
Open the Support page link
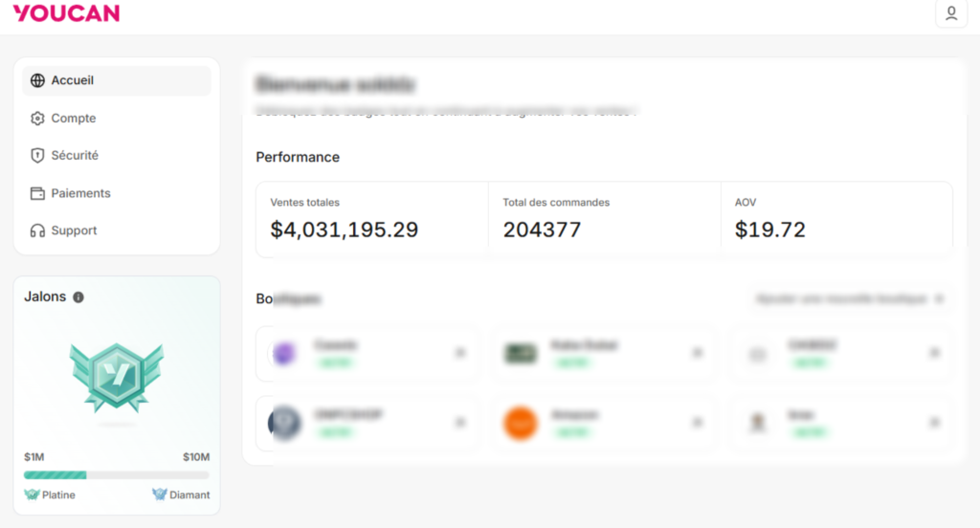coord(74,231)
